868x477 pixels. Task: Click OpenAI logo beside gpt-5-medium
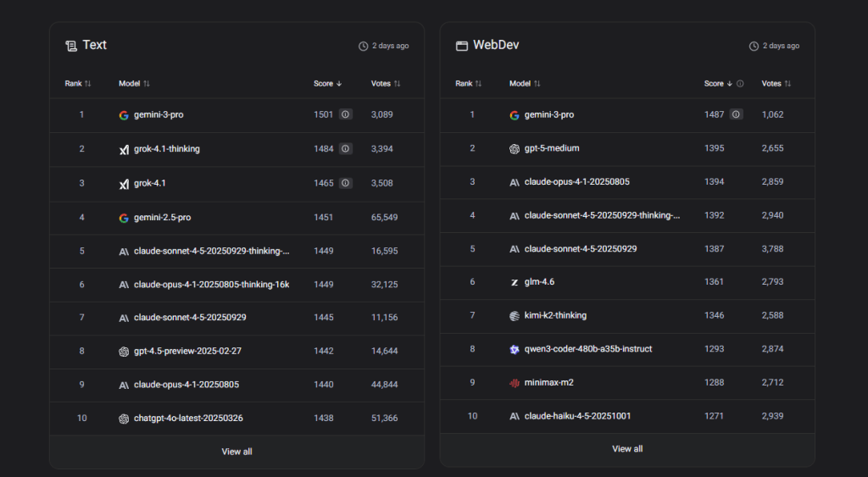515,148
